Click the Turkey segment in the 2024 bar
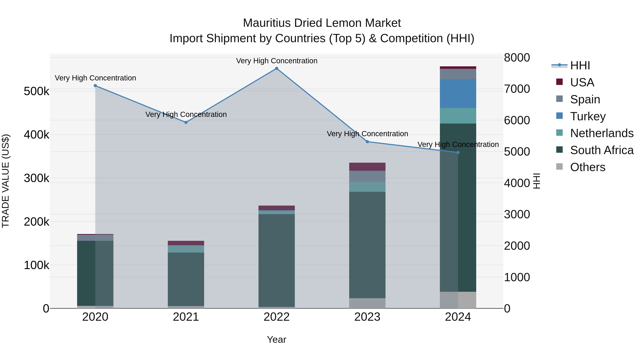Screen dimensions: 644x362 click(x=458, y=94)
